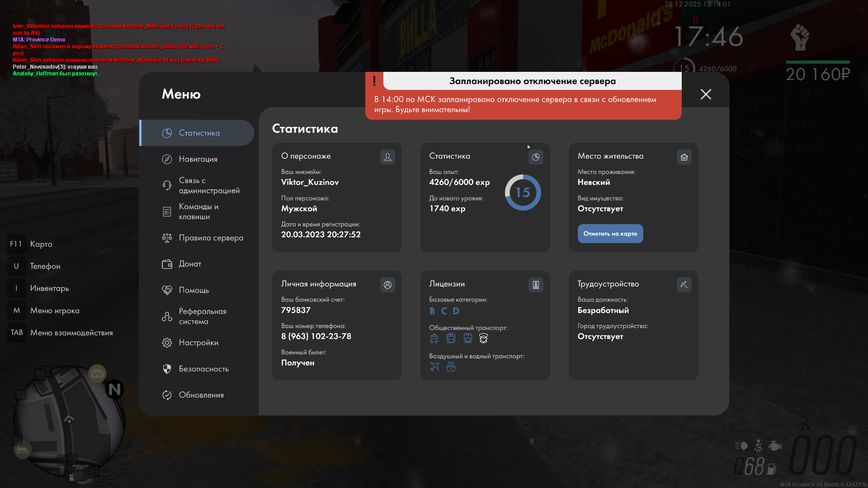Click the first bus license icon
This screenshot has height=488, width=868.
434,338
